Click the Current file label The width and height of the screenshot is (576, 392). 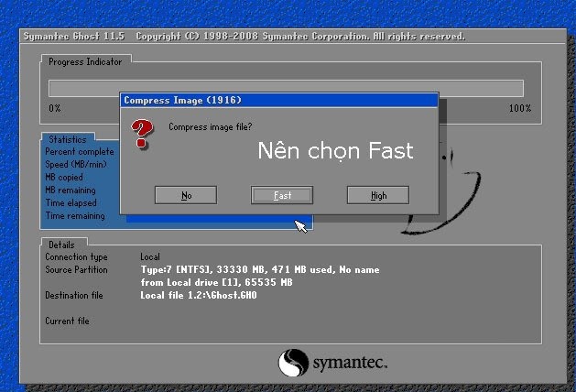pyautogui.click(x=68, y=321)
